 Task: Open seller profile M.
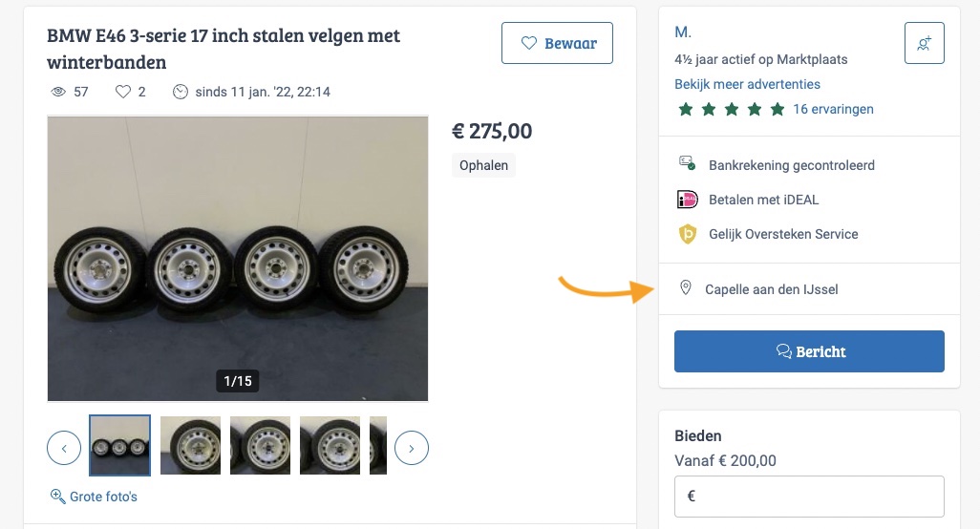(x=683, y=32)
